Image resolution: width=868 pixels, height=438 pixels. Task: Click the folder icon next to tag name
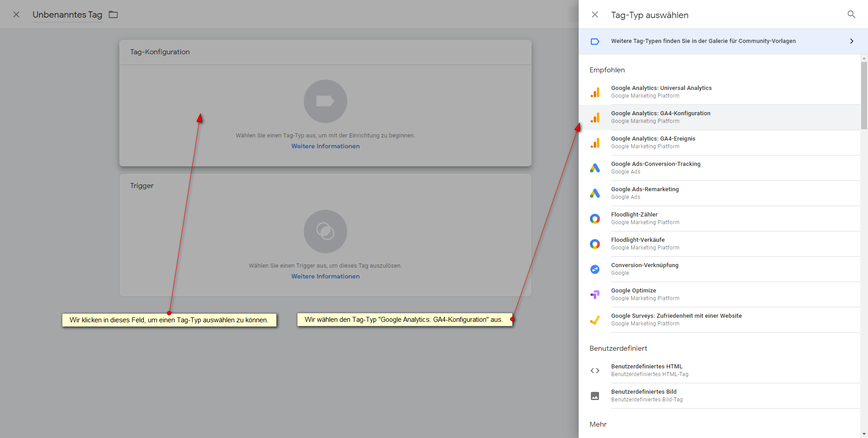click(113, 14)
